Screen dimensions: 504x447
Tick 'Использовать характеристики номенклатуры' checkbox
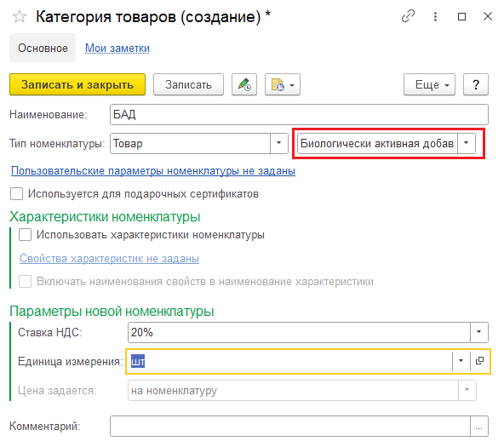point(25,235)
